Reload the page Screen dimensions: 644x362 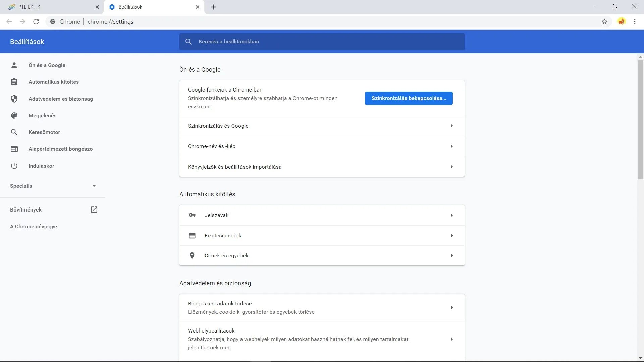36,22
